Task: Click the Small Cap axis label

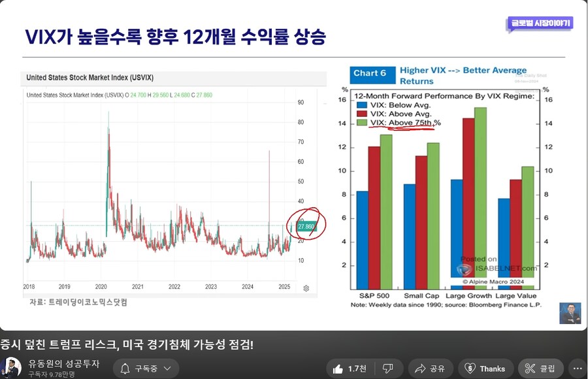Action: pos(421,296)
